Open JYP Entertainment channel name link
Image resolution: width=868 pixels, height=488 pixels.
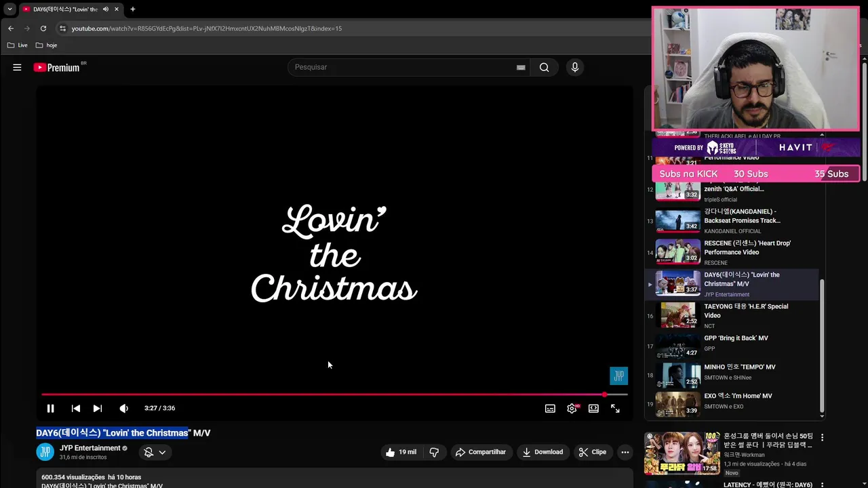[x=90, y=448]
